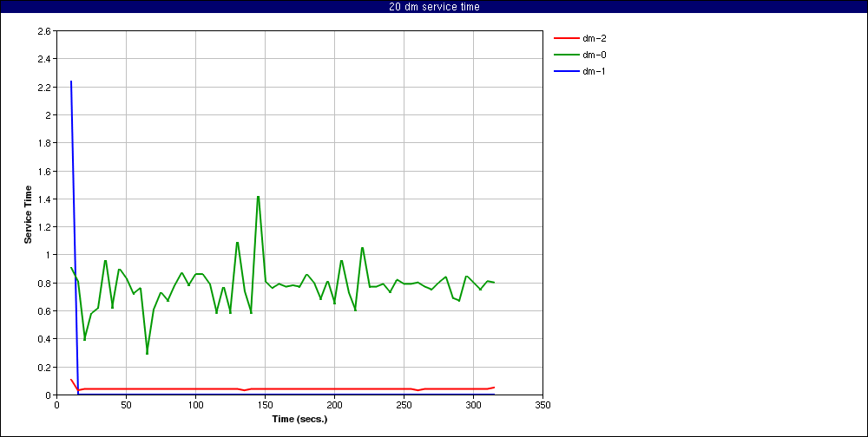868x437 pixels.
Task: Select the dm-1 legend label
Action: pyautogui.click(x=594, y=71)
